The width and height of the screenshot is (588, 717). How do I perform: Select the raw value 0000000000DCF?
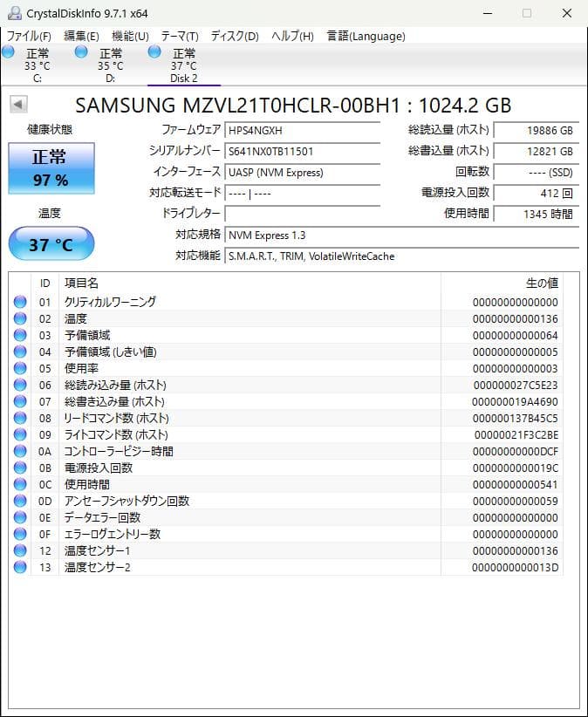tap(516, 451)
